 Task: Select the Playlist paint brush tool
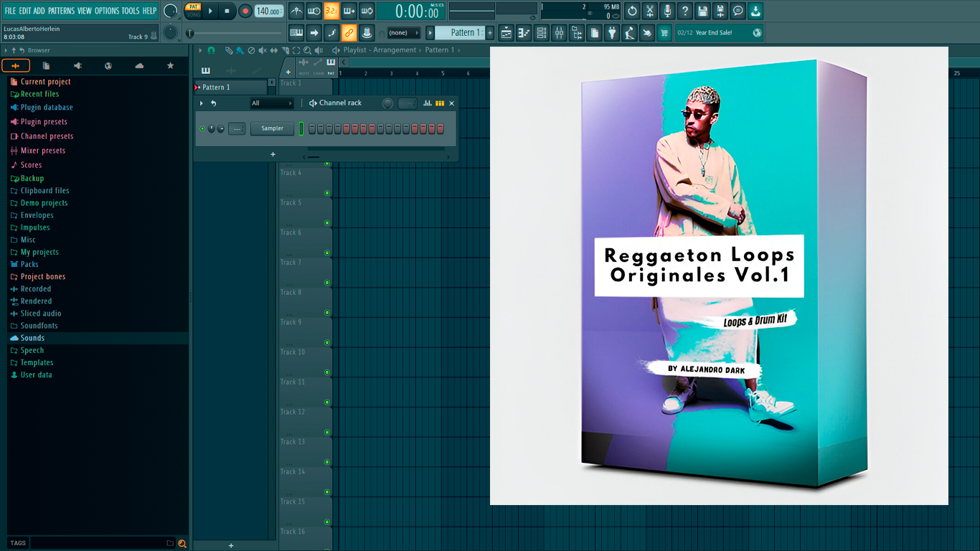point(240,50)
